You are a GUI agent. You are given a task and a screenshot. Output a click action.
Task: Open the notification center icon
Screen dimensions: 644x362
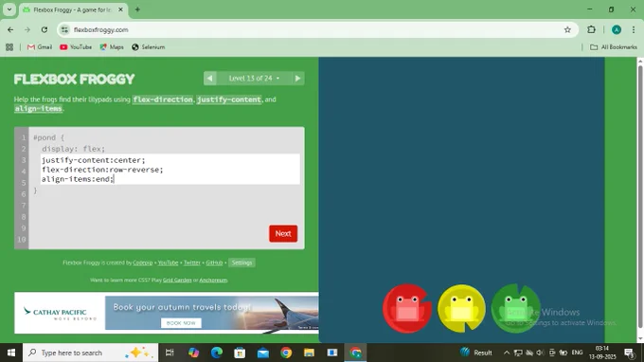coord(629,353)
